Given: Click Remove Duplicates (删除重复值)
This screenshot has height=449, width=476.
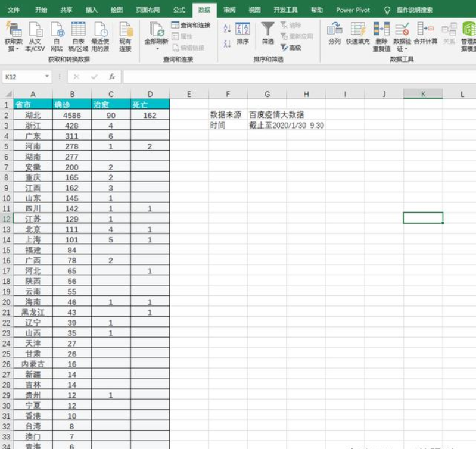Looking at the screenshot, I should point(382,36).
